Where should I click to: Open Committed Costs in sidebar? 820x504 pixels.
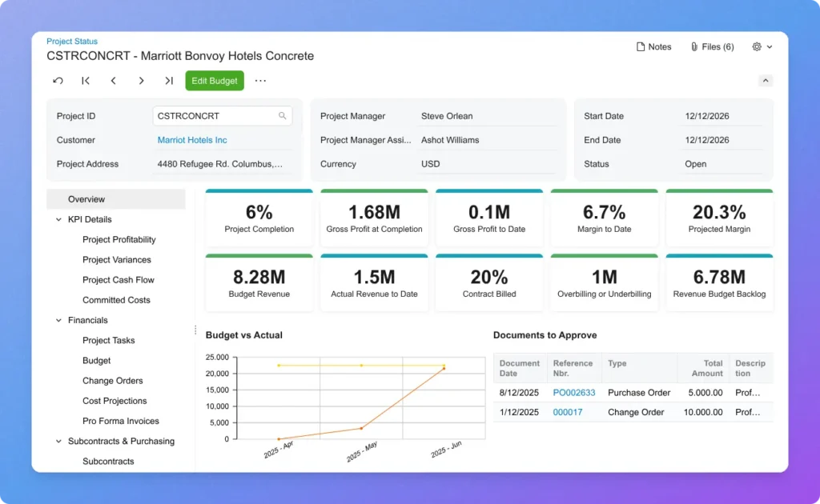[x=116, y=300]
